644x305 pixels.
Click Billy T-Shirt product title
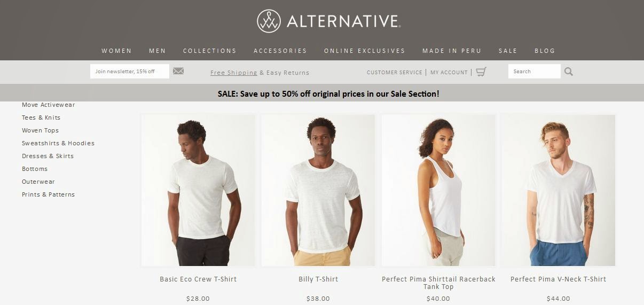click(x=318, y=279)
